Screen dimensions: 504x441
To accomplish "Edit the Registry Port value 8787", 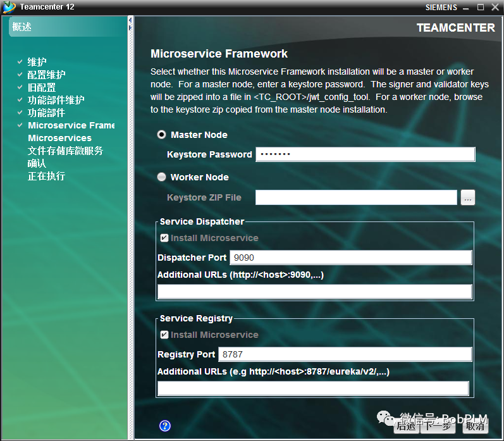I will pos(345,354).
